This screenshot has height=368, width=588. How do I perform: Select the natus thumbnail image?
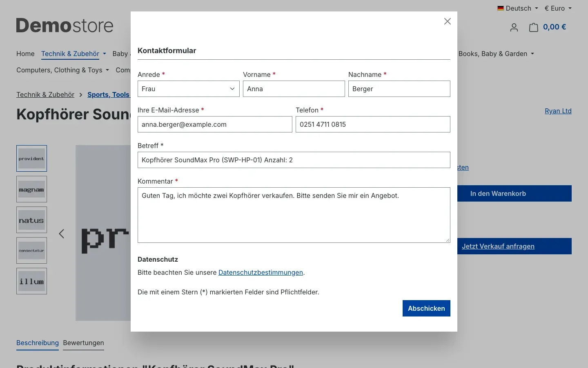tap(31, 220)
